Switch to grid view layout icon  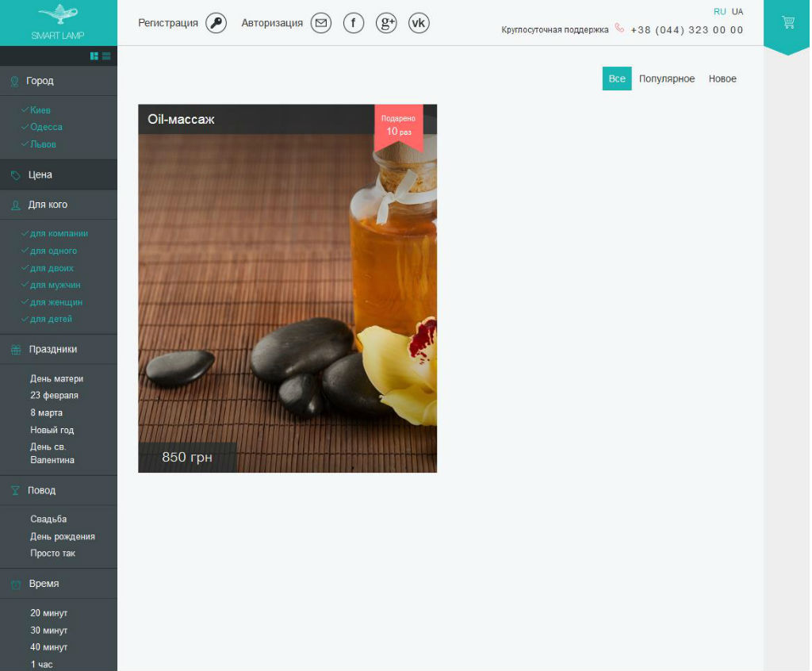tap(94, 56)
